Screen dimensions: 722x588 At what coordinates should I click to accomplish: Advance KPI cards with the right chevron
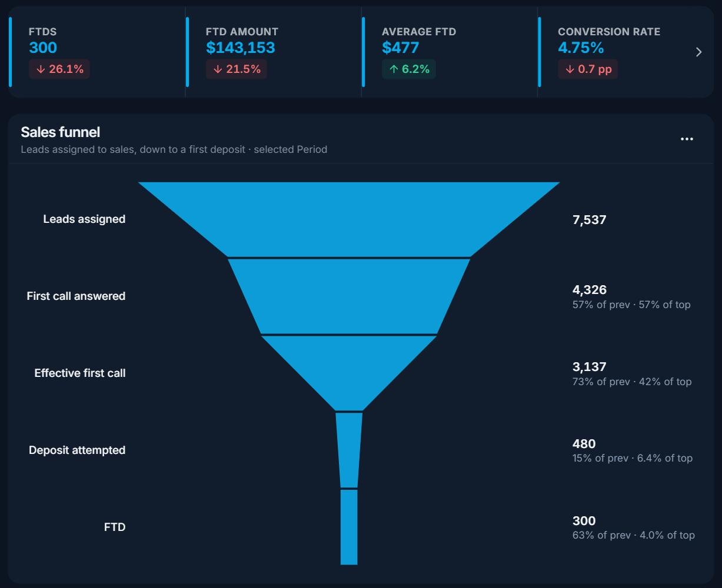698,52
